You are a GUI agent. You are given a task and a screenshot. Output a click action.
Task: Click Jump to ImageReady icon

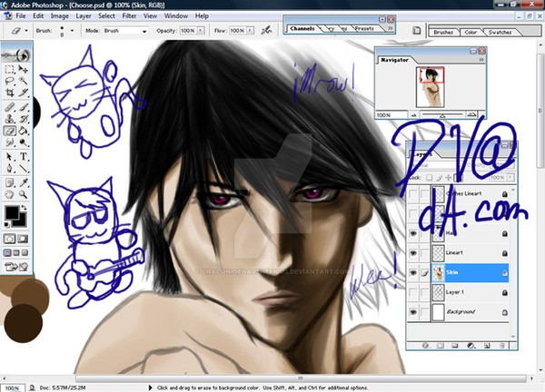16,267
